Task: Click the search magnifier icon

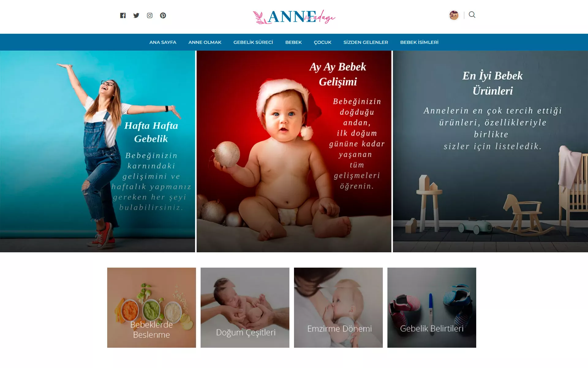Action: point(472,15)
